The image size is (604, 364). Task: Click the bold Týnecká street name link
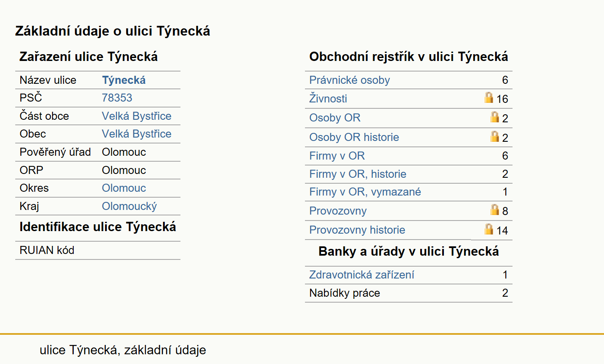tap(124, 80)
